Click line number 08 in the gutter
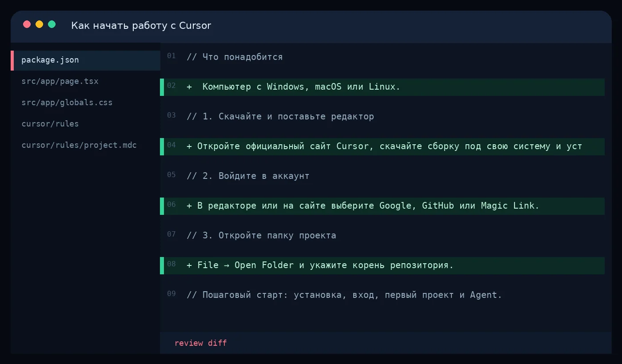The image size is (622, 364). [171, 264]
